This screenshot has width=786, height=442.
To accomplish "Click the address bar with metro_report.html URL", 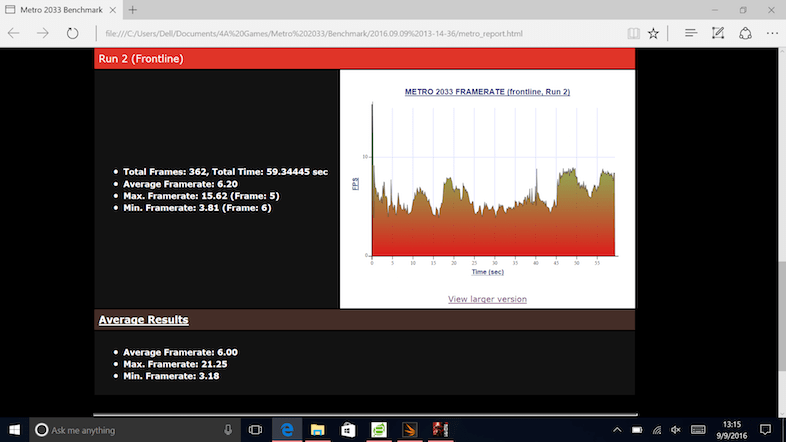I will [x=314, y=34].
